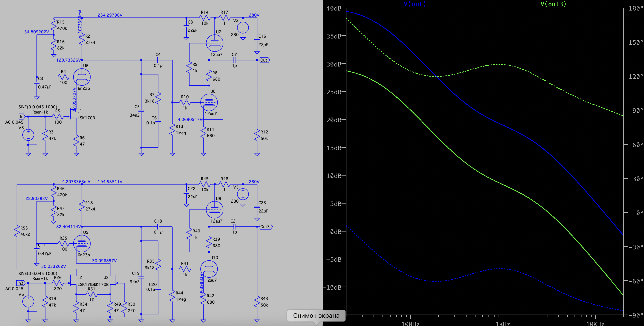Click the V(out3) trace label
This screenshot has width=644, height=326.
point(553,4)
